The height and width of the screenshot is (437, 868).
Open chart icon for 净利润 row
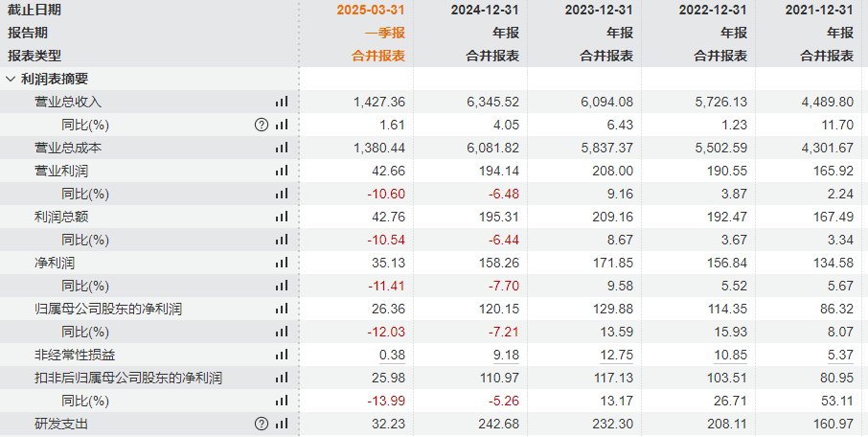pos(281,263)
